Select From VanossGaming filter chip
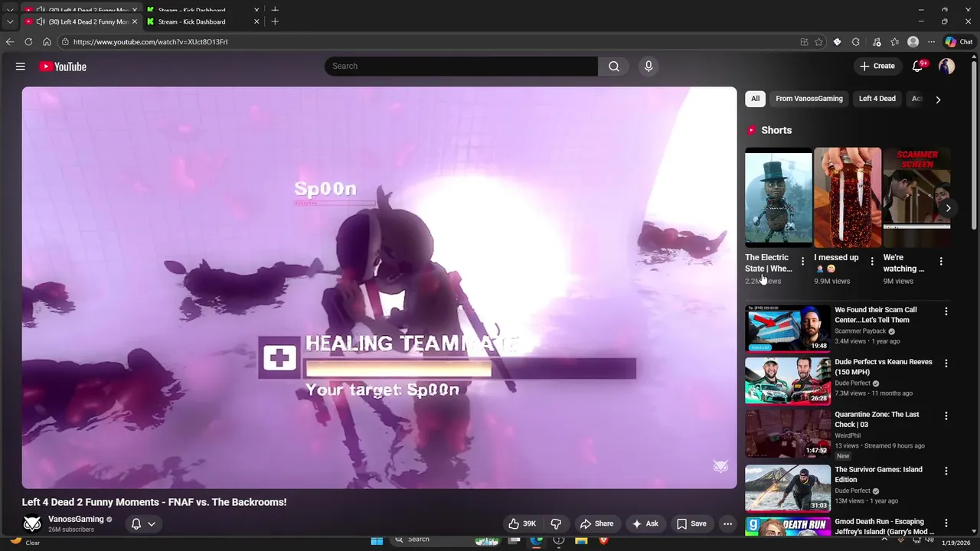The image size is (980, 551). click(808, 99)
